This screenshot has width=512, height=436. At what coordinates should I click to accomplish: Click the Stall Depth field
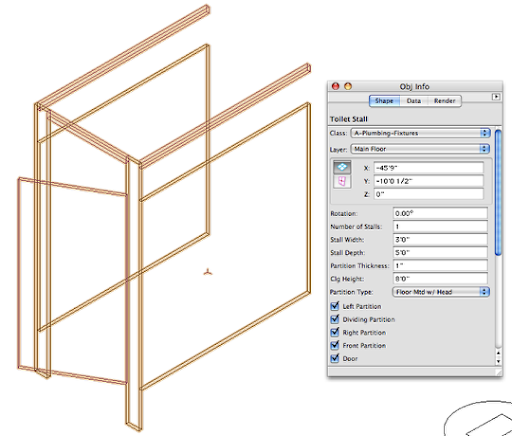coord(440,253)
